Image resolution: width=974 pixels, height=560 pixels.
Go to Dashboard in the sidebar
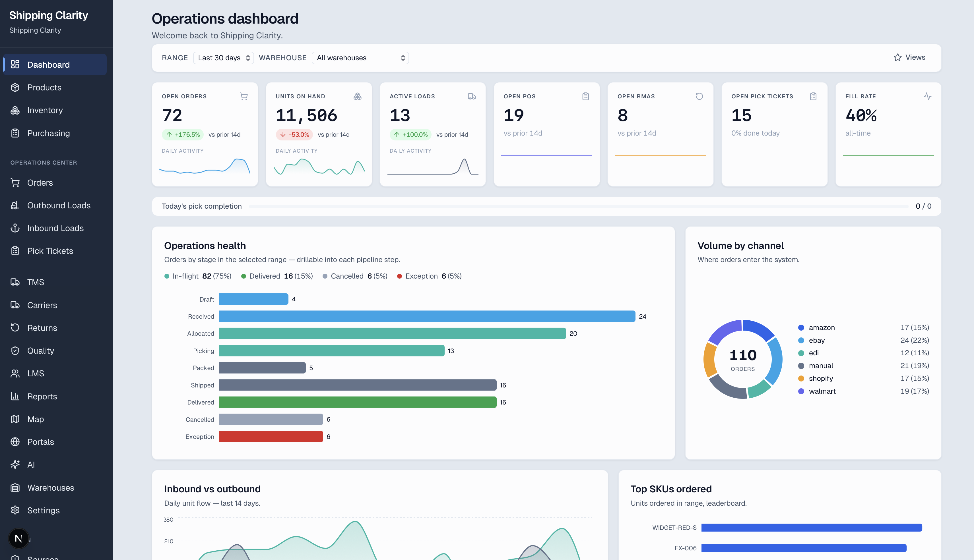(x=55, y=65)
